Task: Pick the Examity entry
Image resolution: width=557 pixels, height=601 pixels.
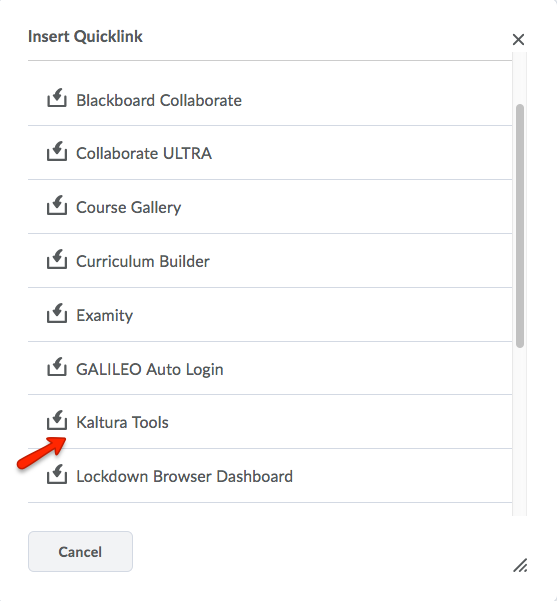Action: point(104,316)
